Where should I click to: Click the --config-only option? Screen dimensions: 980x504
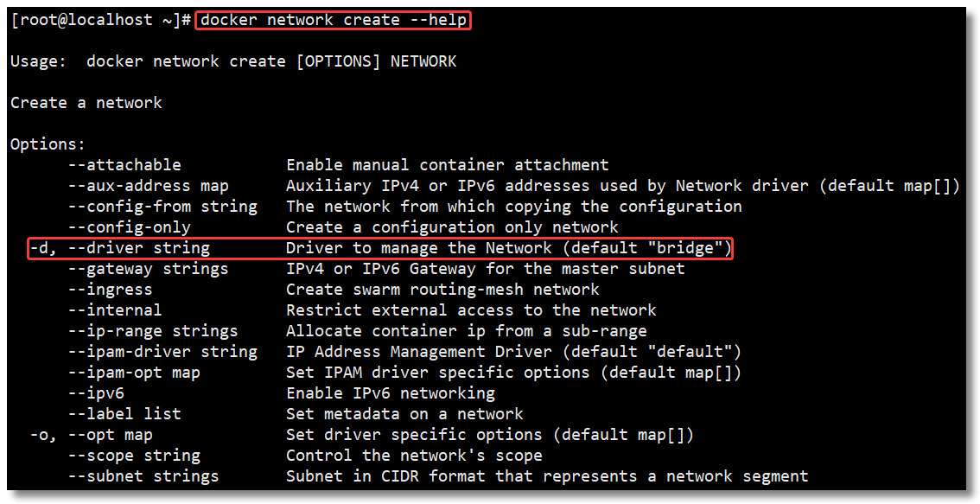[130, 227]
